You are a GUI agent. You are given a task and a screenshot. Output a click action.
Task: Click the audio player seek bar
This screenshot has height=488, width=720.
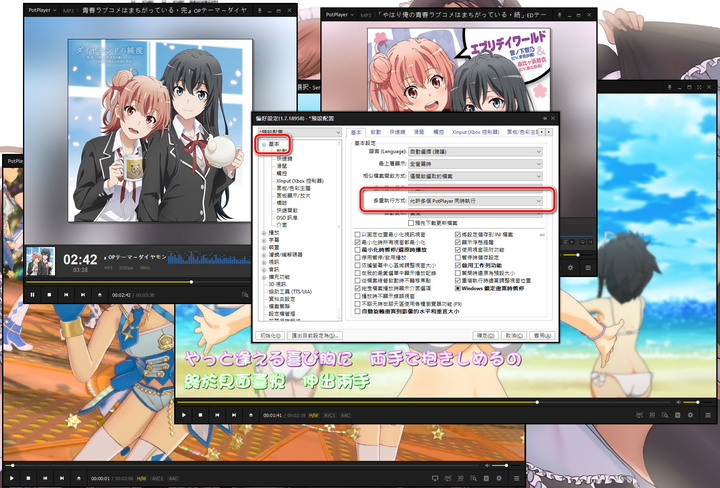[137, 282]
